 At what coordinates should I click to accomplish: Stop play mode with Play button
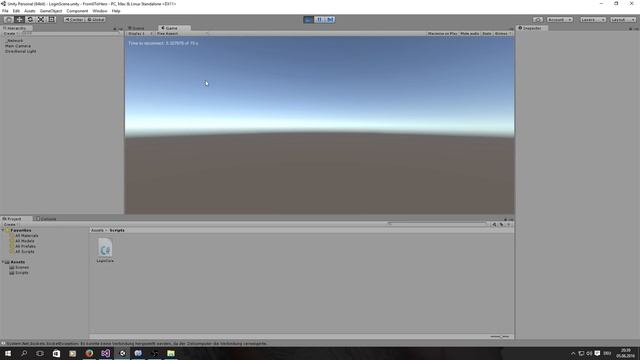coord(309,20)
